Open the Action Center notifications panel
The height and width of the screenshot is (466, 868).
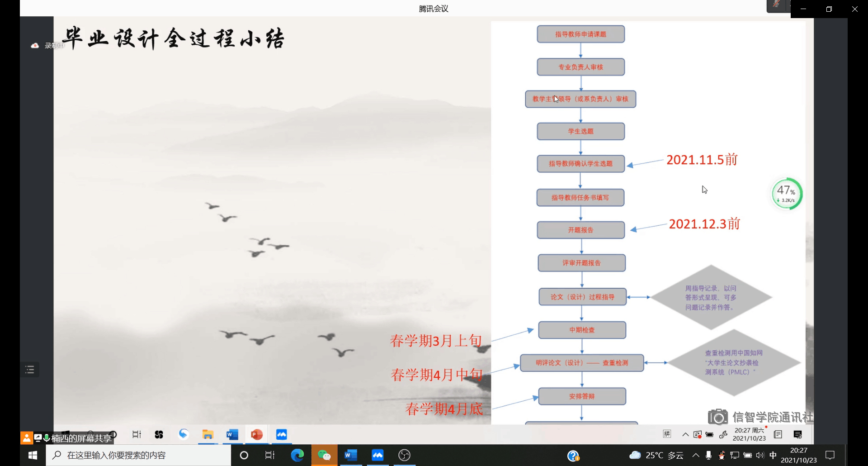click(830, 455)
